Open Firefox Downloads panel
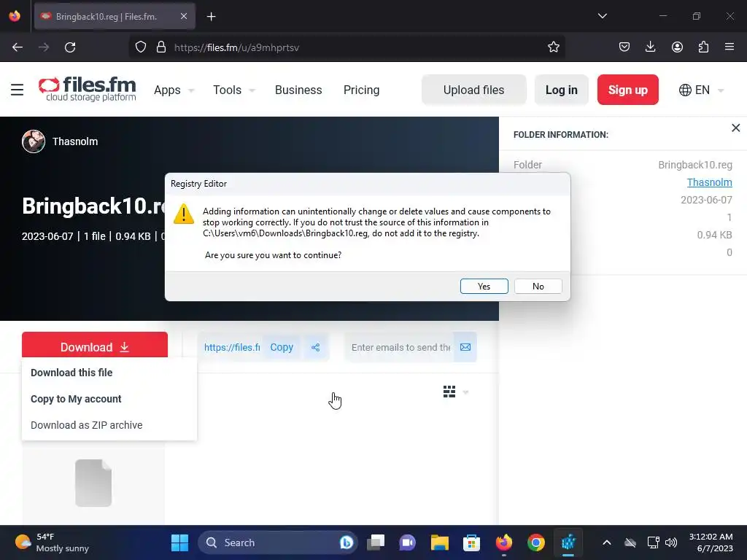The image size is (747, 560). 650,47
